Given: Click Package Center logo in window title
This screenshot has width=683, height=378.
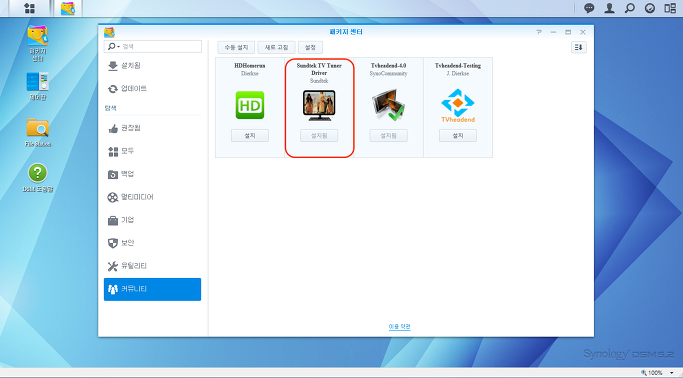Looking at the screenshot, I should [109, 32].
